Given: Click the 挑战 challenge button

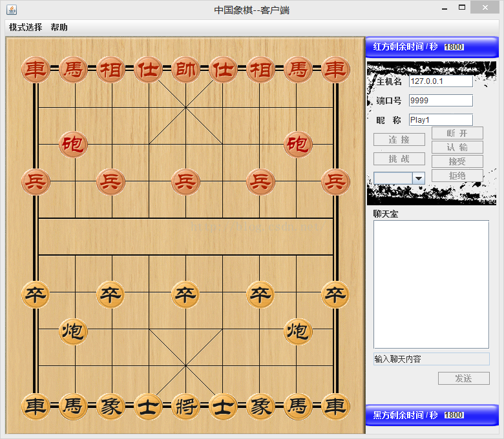Looking at the screenshot, I should (399, 159).
